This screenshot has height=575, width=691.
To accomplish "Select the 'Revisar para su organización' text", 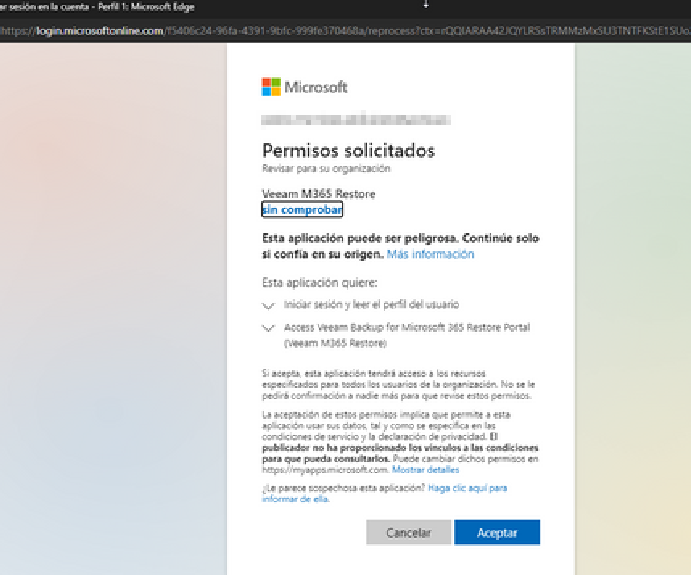I will 326,168.
